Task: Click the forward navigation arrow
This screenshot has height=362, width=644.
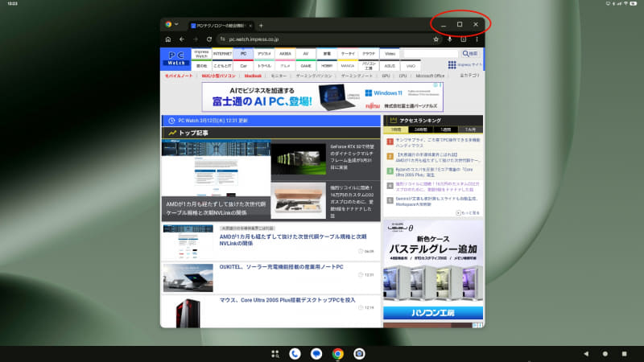Action: click(196, 39)
